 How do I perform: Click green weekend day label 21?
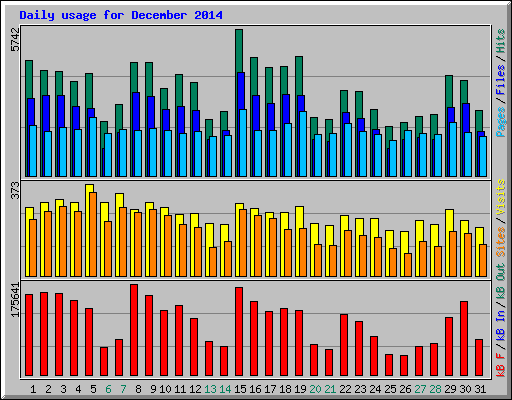tap(330, 389)
